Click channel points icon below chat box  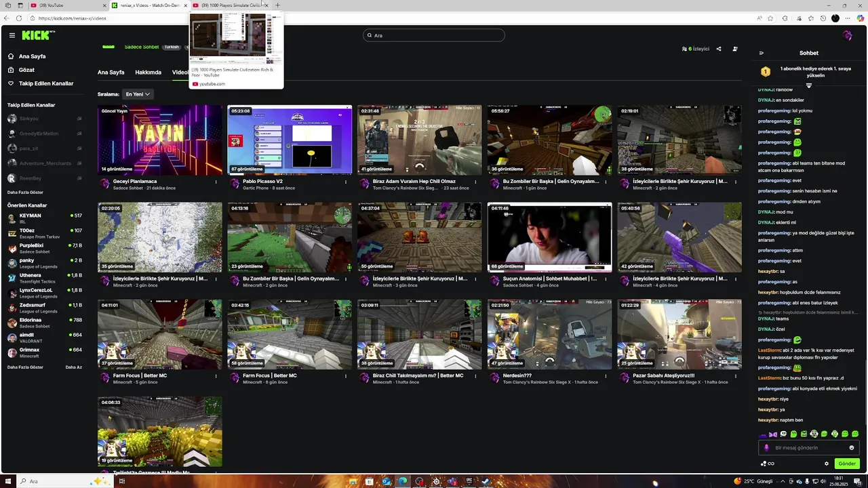click(x=764, y=464)
